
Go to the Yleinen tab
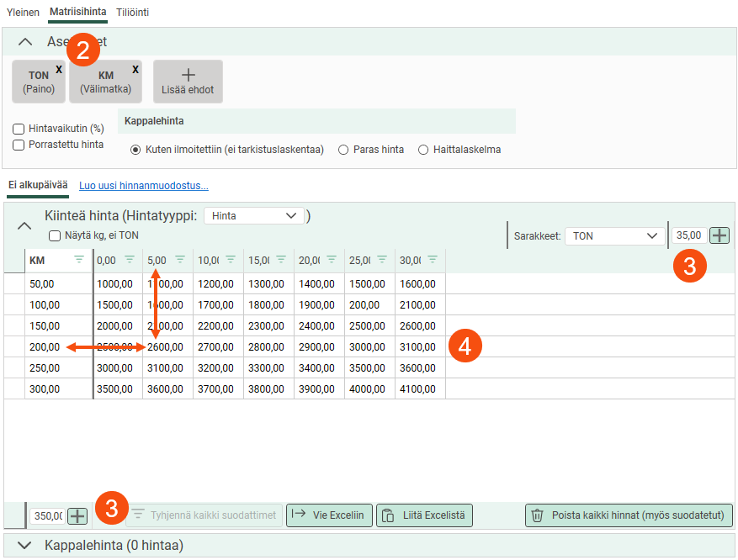(23, 13)
